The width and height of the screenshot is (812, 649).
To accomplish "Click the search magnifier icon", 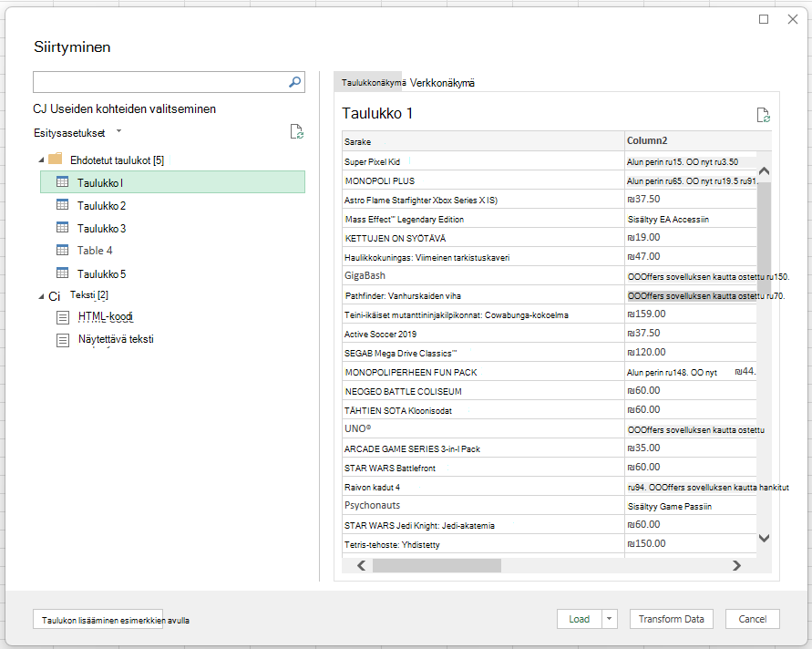I will click(294, 82).
